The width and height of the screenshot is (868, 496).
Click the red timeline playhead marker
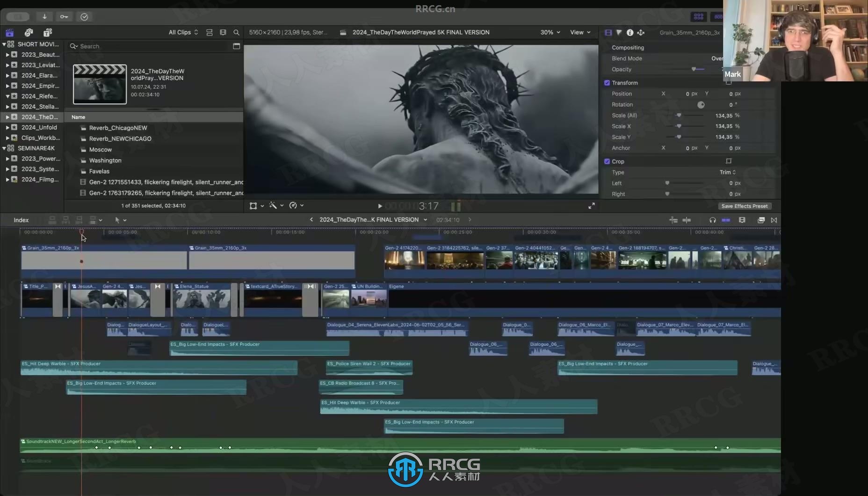[81, 231]
